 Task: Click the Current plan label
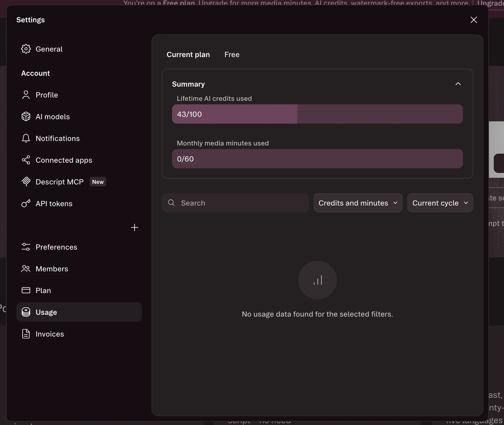(x=188, y=55)
